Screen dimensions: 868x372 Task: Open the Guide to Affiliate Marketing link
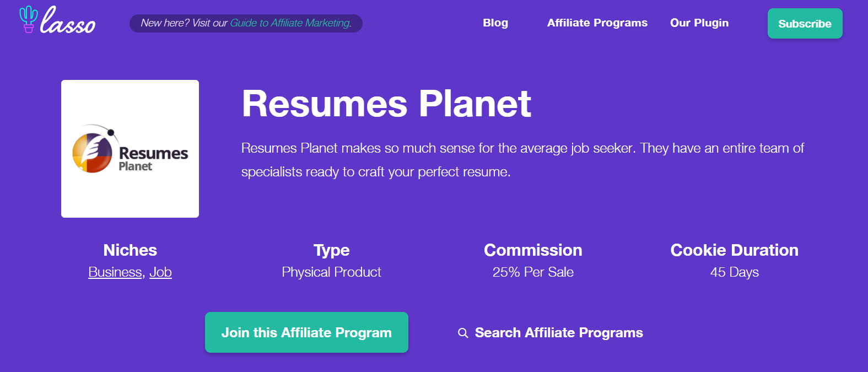(x=290, y=23)
